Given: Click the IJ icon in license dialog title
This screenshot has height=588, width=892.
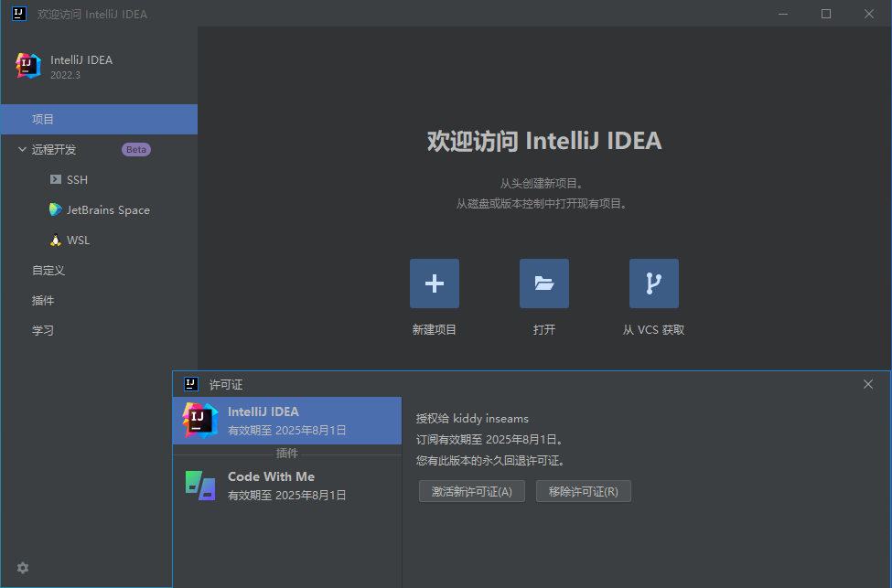Looking at the screenshot, I should coord(191,384).
